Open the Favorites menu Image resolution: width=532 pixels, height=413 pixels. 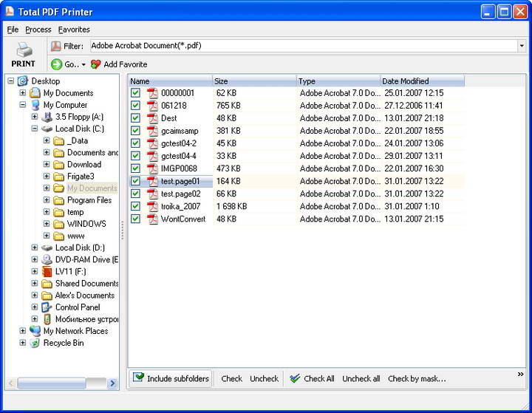[74, 30]
